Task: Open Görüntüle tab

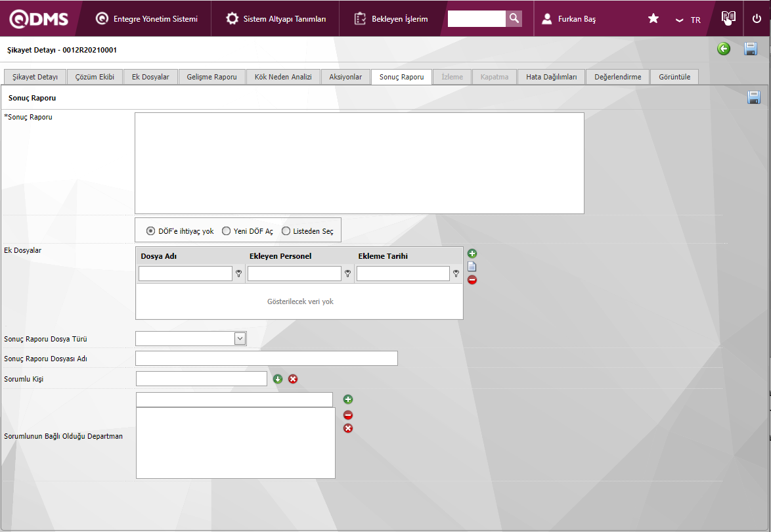Action: tap(674, 77)
